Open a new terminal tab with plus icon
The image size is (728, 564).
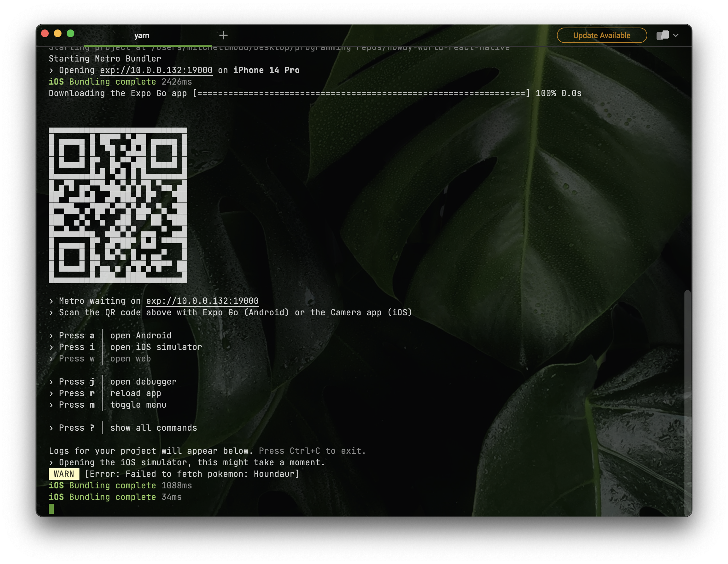tap(223, 35)
